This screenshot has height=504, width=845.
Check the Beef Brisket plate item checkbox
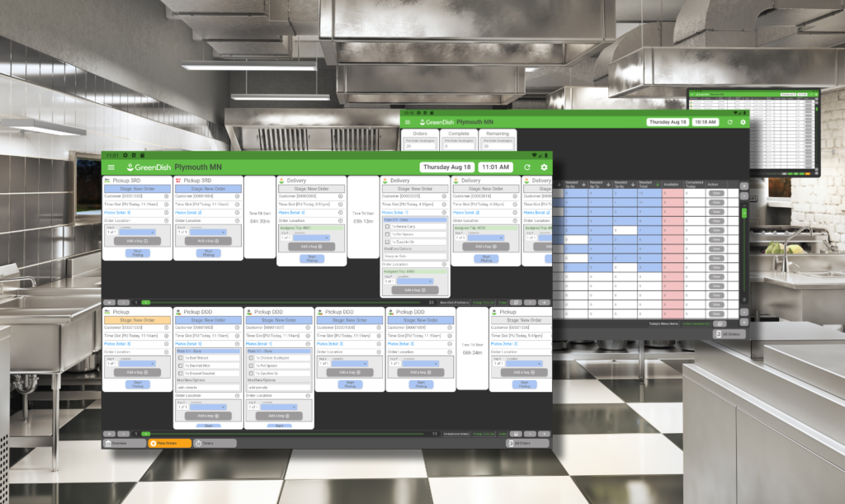[179, 357]
